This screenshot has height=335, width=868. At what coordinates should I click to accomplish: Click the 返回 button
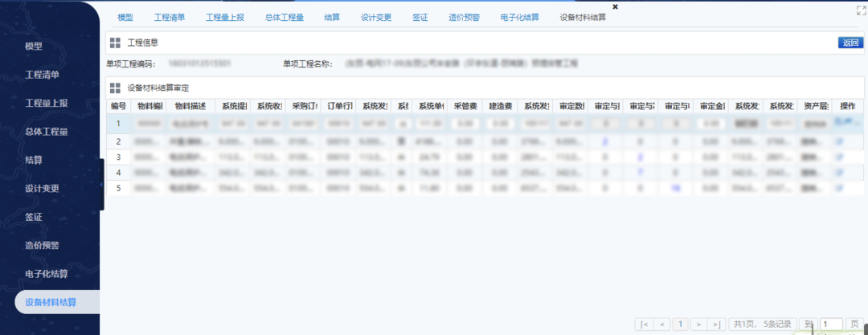pos(851,43)
